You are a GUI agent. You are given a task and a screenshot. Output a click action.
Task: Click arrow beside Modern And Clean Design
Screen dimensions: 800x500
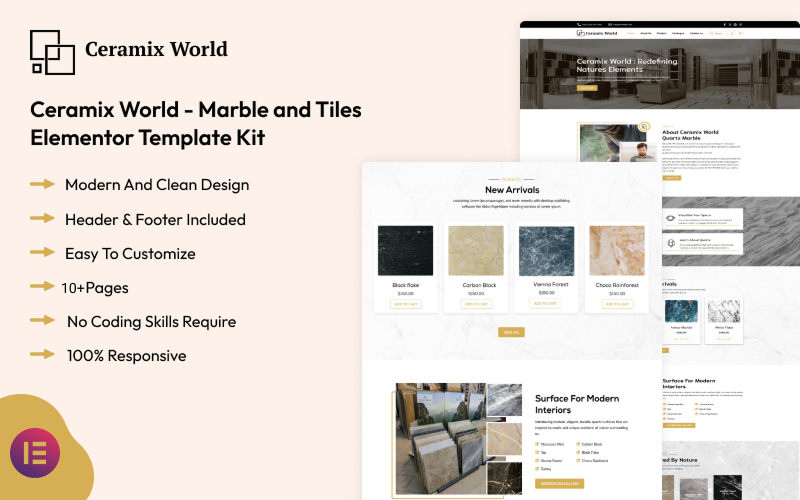42,185
